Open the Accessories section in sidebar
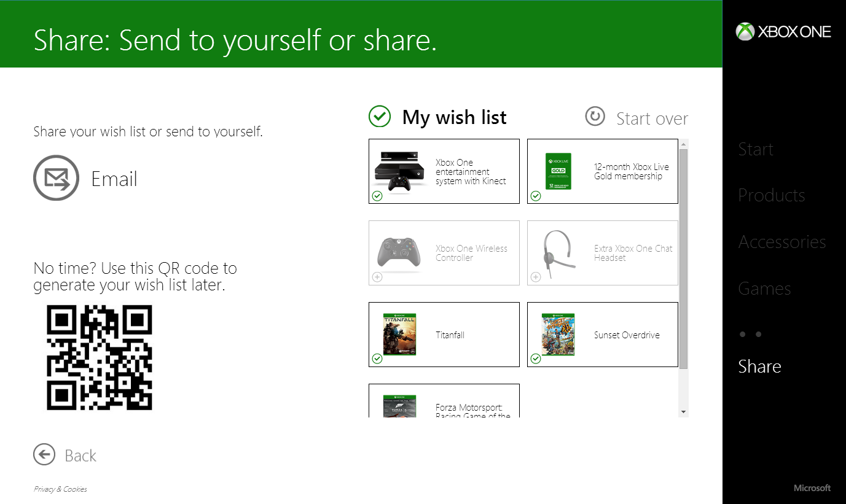The height and width of the screenshot is (504, 846). pos(781,242)
